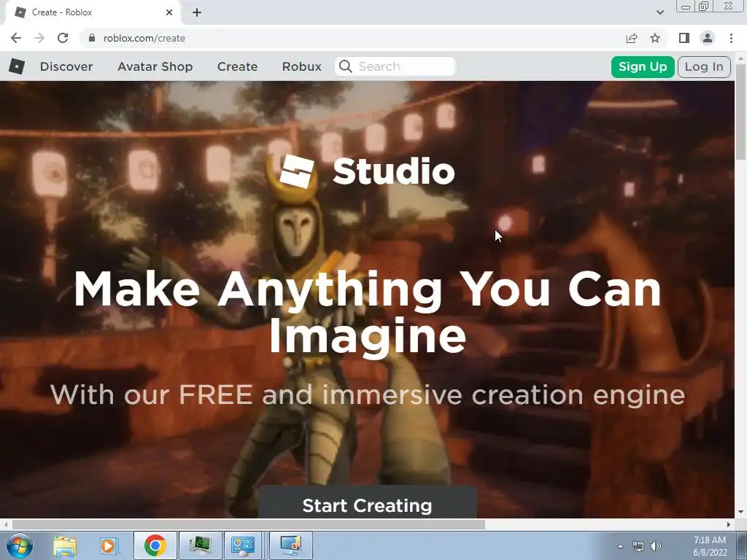Image resolution: width=747 pixels, height=560 pixels.
Task: Open green-screen monitor app in taskbar
Action: (200, 545)
